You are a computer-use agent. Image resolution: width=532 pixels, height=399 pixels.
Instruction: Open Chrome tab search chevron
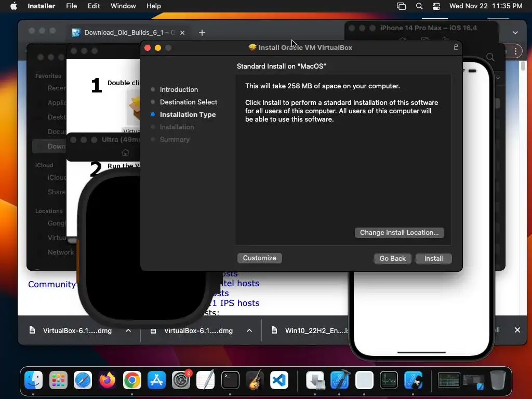click(515, 33)
